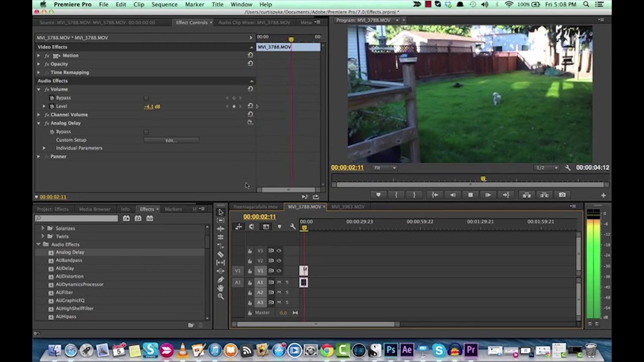Select the Zoom tool
The image size is (644, 362).
pos(220,296)
